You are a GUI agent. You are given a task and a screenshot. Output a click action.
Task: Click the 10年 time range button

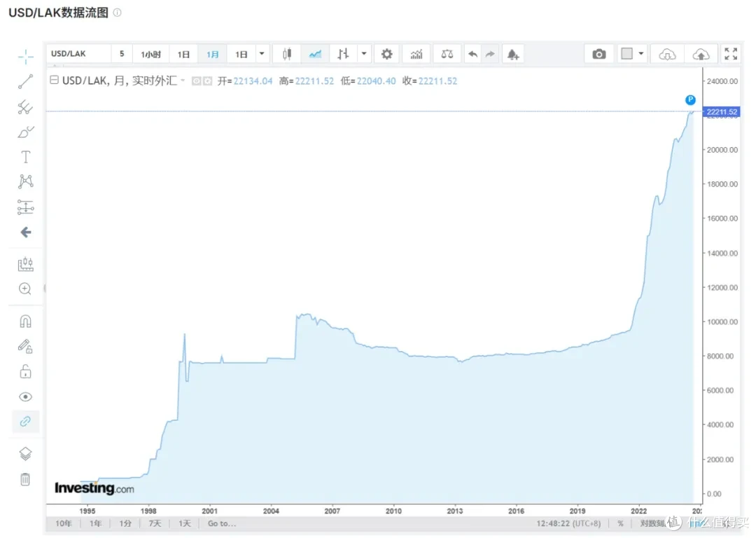click(63, 523)
